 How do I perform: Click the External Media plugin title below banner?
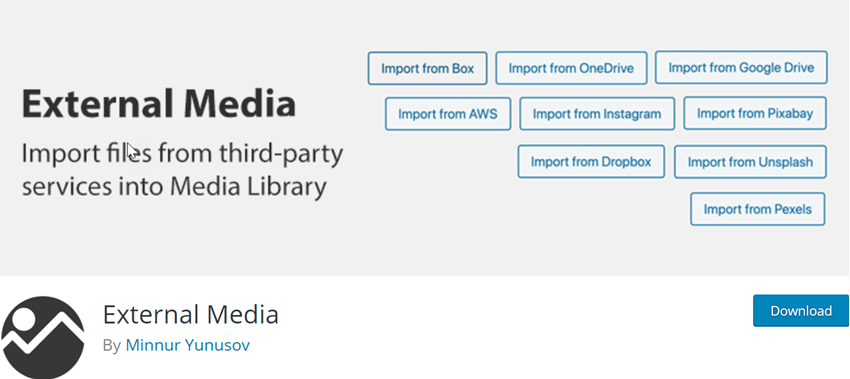190,314
